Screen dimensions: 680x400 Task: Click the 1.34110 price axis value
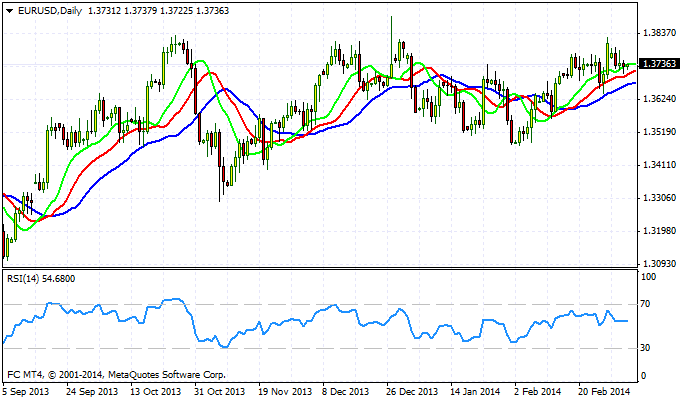[x=660, y=164]
